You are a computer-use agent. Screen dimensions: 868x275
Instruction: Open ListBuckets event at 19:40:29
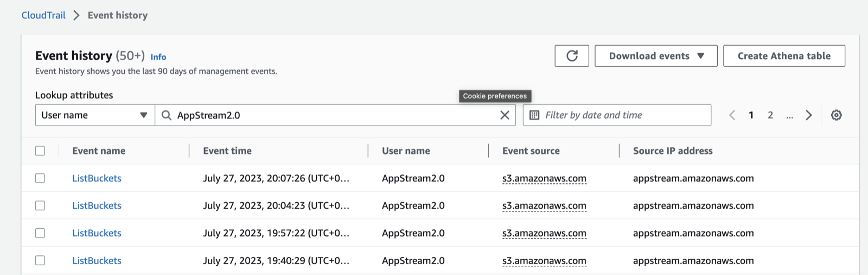pos(97,260)
